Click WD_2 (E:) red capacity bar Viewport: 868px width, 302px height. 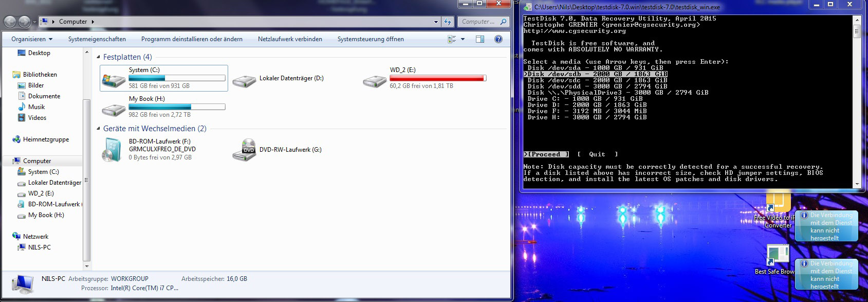[438, 78]
